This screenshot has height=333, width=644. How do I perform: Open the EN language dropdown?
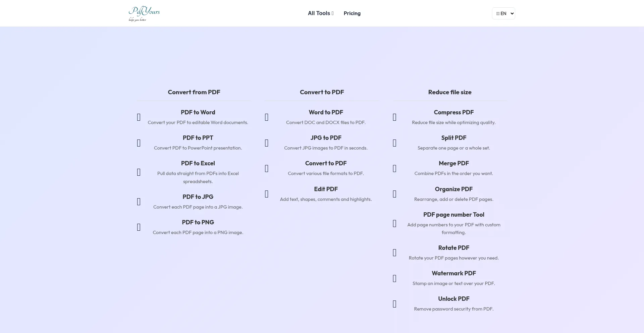click(x=503, y=13)
